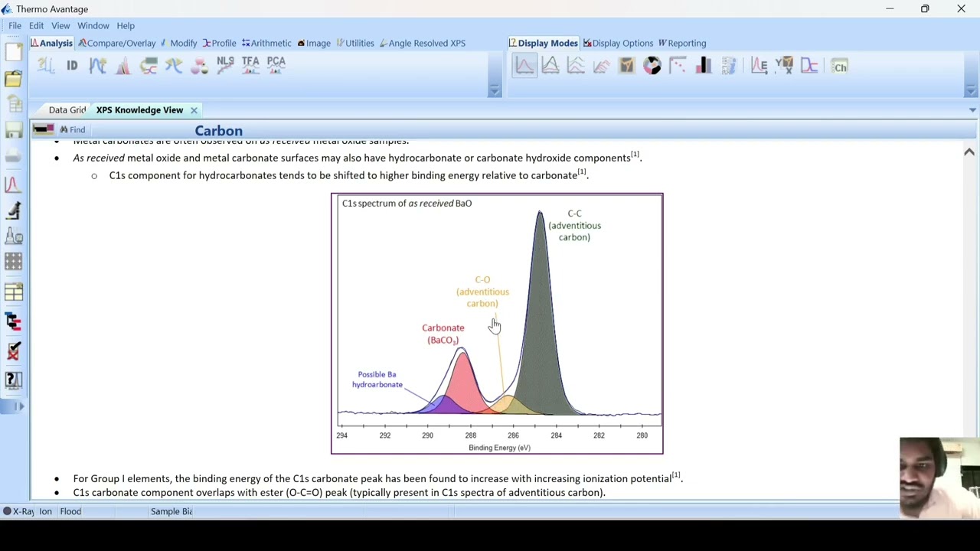Screen dimensions: 980x551
Task: Toggle the Flood status indicator
Action: 70,511
